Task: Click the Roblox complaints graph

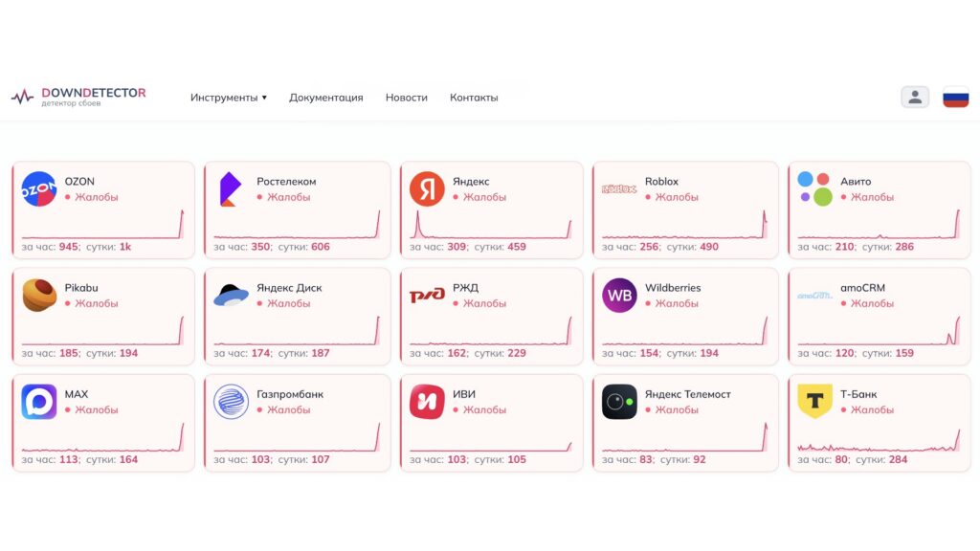Action: pyautogui.click(x=684, y=224)
